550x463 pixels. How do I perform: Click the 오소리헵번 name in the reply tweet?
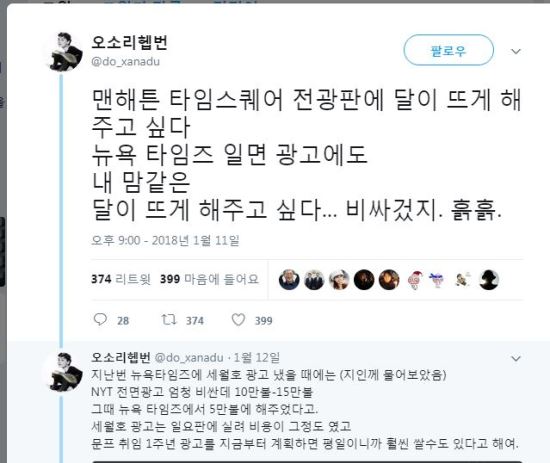[x=121, y=357]
